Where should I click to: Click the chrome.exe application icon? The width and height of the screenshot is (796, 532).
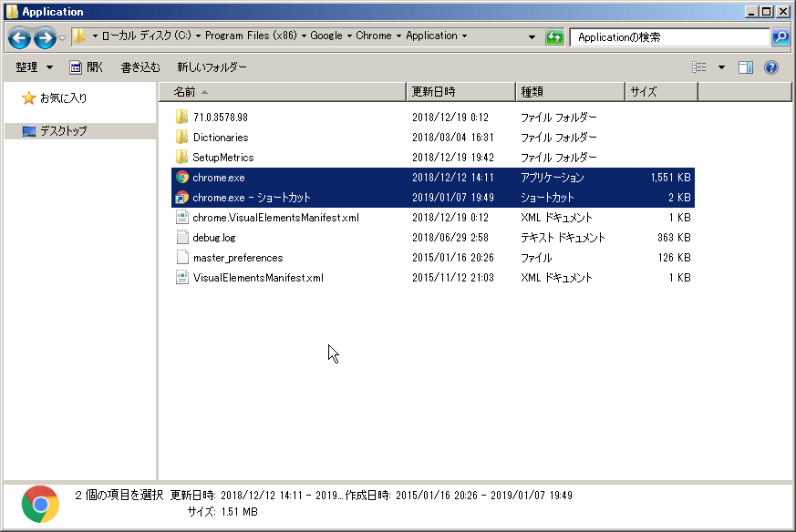[x=182, y=177]
